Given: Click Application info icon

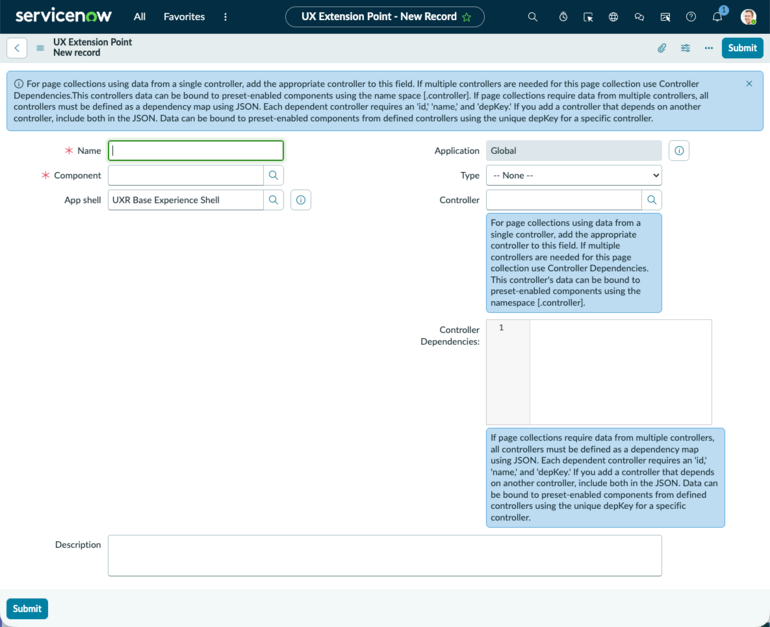Looking at the screenshot, I should (x=679, y=151).
